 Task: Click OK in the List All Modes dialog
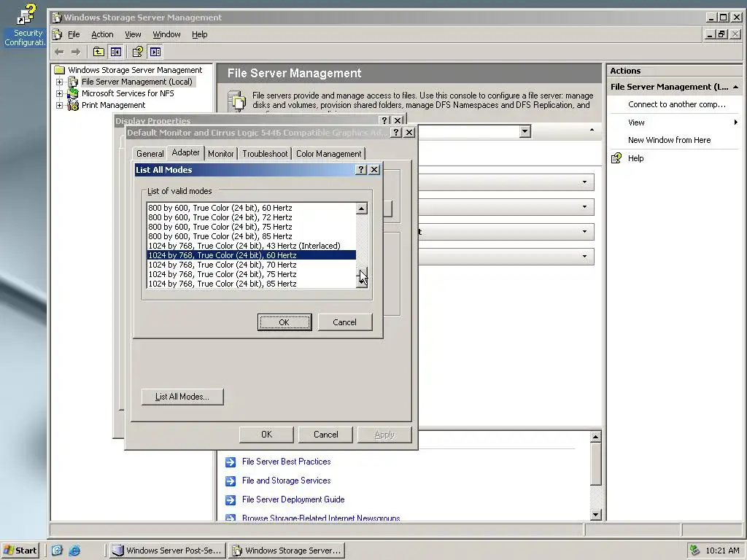tap(285, 322)
